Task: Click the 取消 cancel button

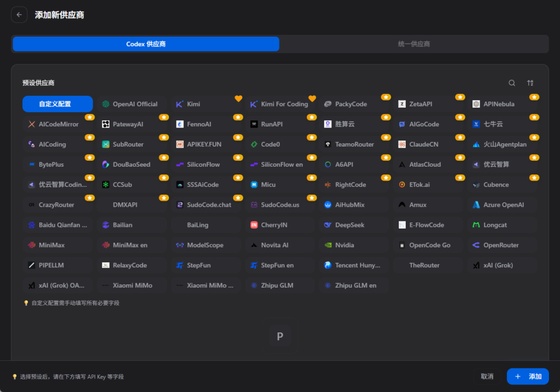Action: tap(487, 376)
